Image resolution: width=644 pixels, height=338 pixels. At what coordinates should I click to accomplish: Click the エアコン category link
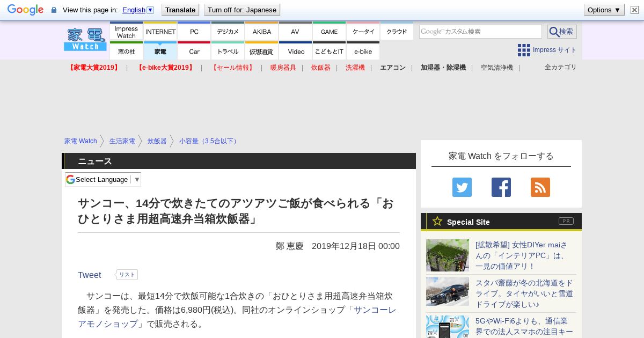coord(393,68)
